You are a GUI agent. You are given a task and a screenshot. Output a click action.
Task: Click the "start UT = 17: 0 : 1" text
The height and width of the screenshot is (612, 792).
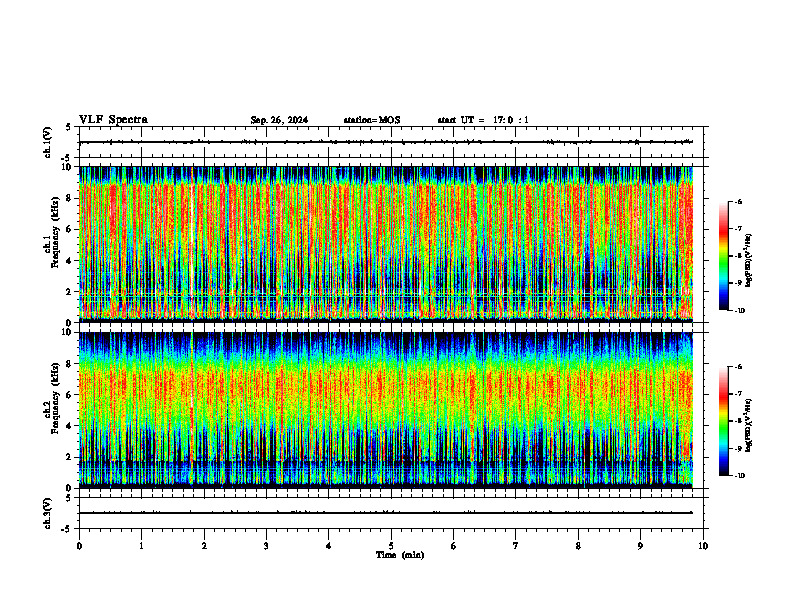[x=483, y=120]
